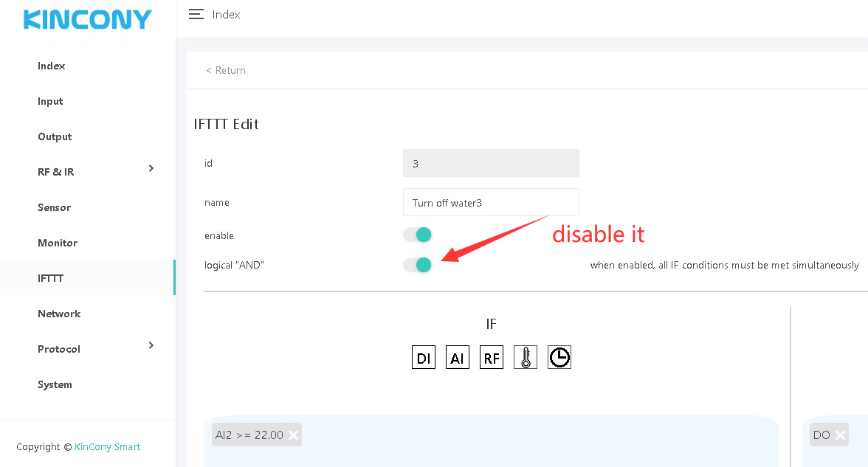Open the System settings menu item
The width and height of the screenshot is (868, 467).
point(55,384)
